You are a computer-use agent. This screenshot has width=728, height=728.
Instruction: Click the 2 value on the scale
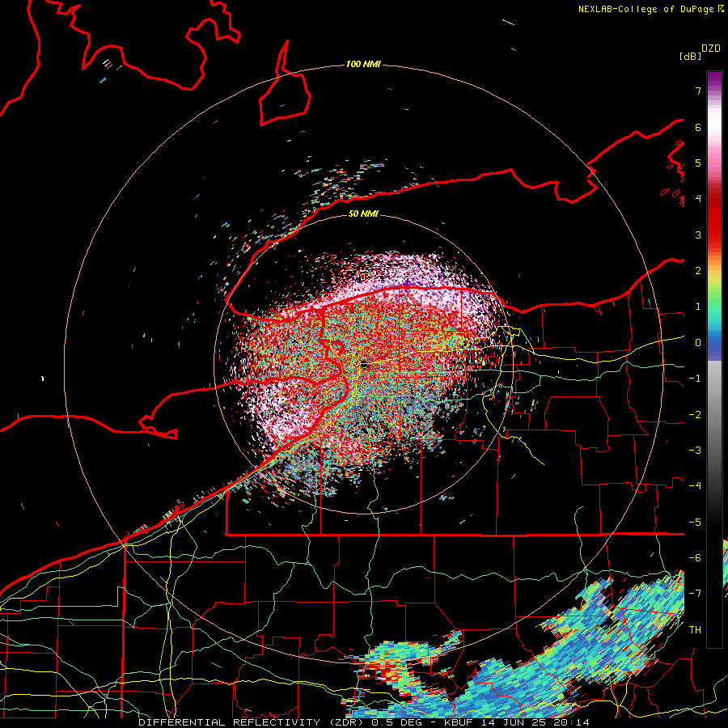click(x=698, y=271)
